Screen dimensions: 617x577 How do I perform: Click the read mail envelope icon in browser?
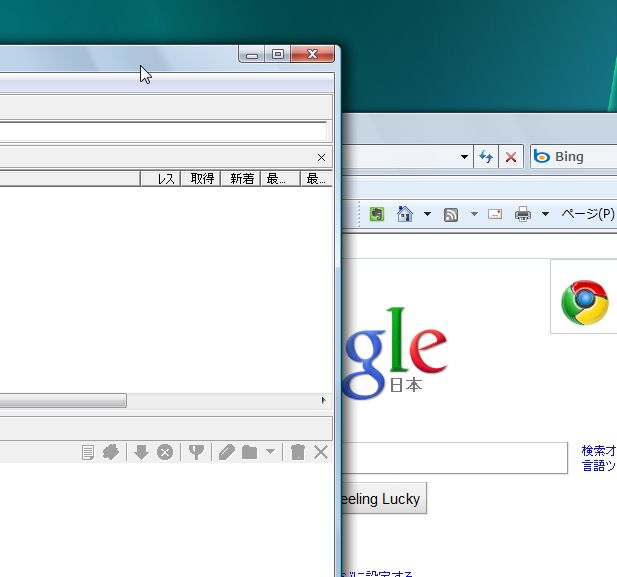(x=495, y=214)
